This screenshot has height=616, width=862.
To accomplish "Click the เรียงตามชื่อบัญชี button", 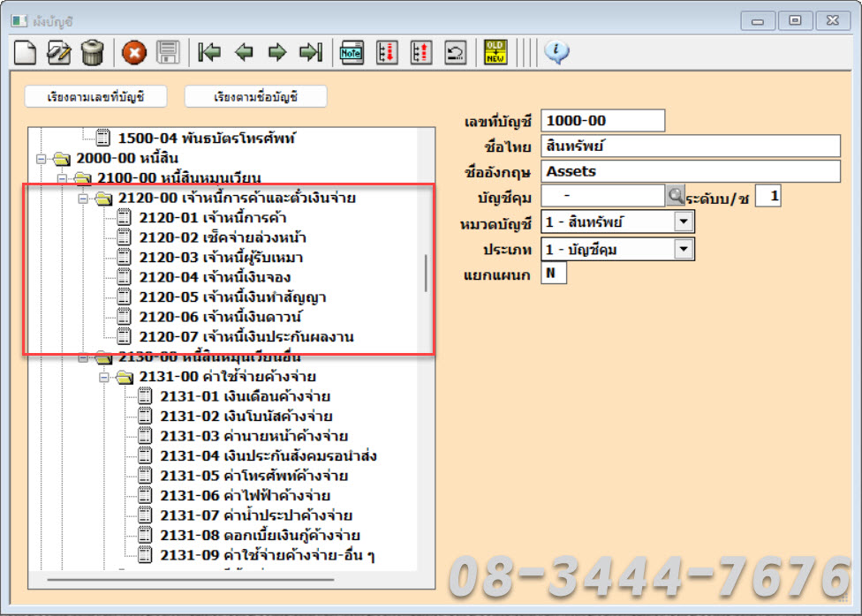I will pos(256,96).
